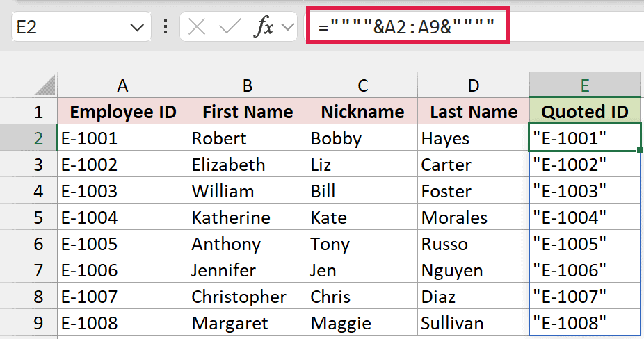The width and height of the screenshot is (644, 339).
Task: Select the cell 'Bill'
Action: [x=362, y=191]
